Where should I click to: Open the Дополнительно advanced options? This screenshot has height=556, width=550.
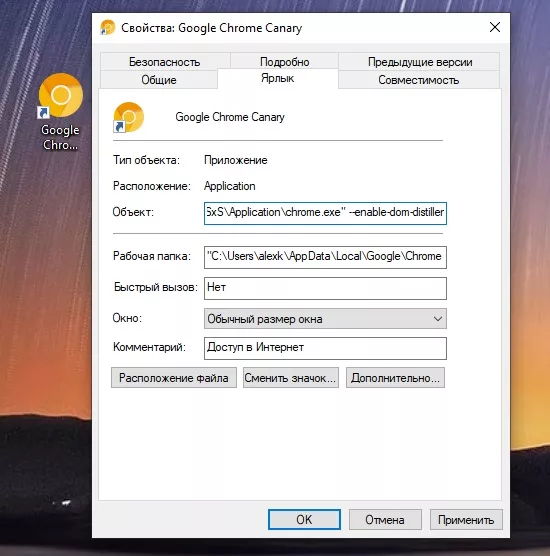pos(395,378)
